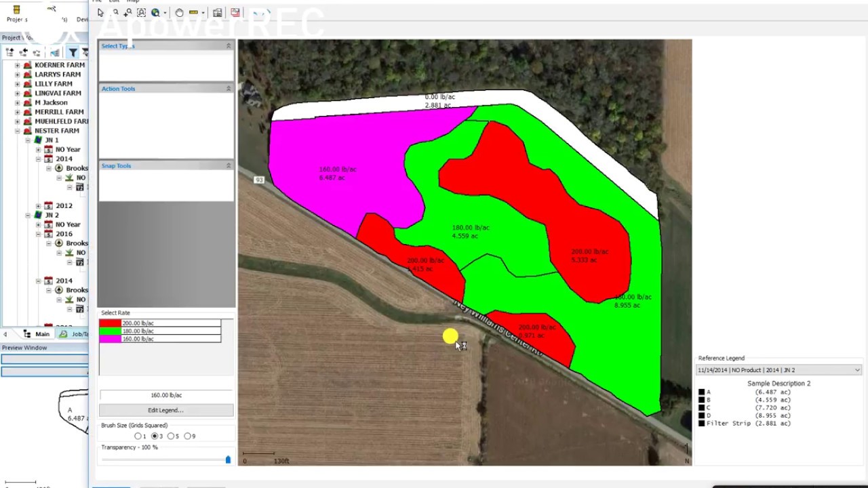Click the red map layers toolbar icon

point(235,12)
